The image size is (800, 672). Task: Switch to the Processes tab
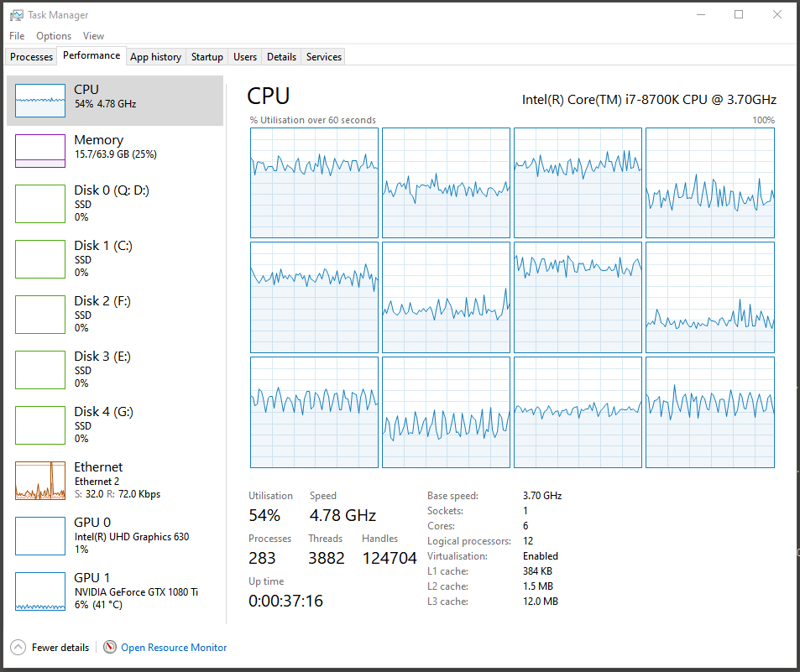point(31,56)
